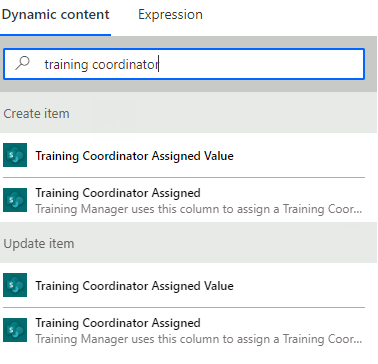This screenshot has width=378, height=364.
Task: Click the Update item section header
Action: tap(188, 243)
